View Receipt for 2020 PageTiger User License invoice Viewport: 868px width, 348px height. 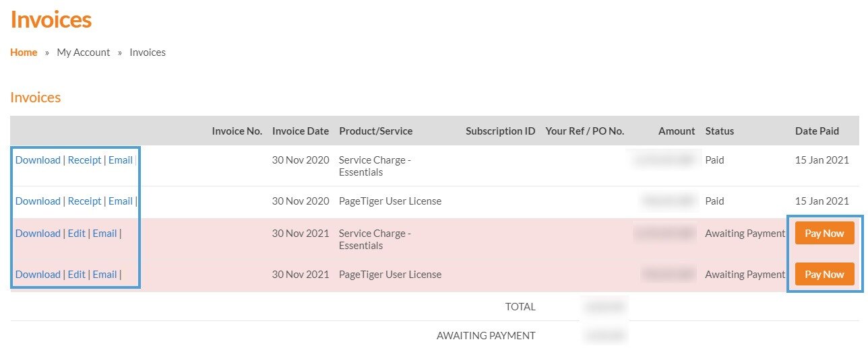point(84,201)
